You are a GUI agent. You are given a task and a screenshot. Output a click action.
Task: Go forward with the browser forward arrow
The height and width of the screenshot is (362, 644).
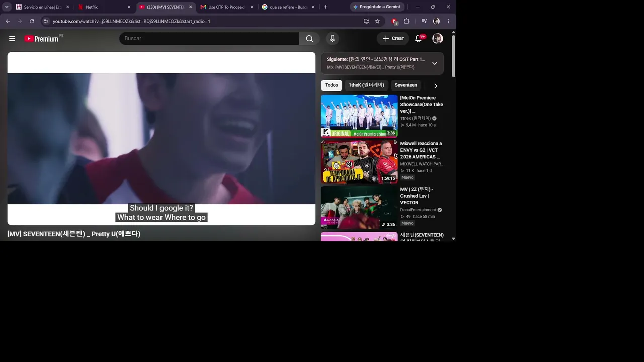coord(20,21)
